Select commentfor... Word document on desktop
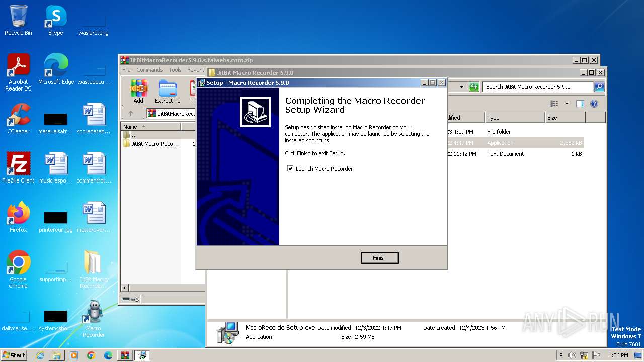 [x=94, y=167]
